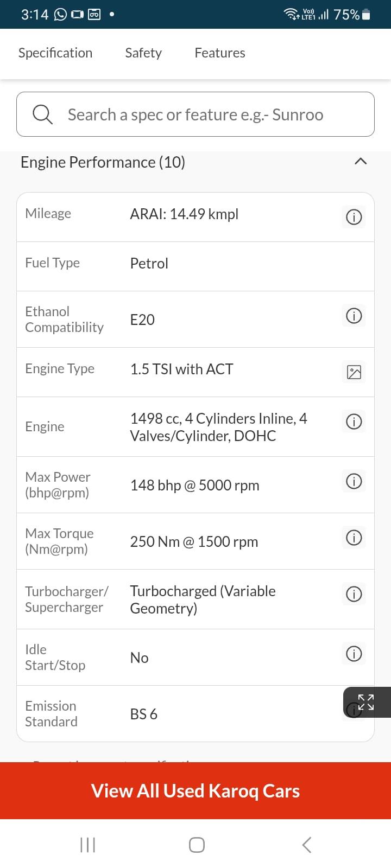Open Android recent apps button
Viewport: 391px width, 868px height.
[87, 845]
